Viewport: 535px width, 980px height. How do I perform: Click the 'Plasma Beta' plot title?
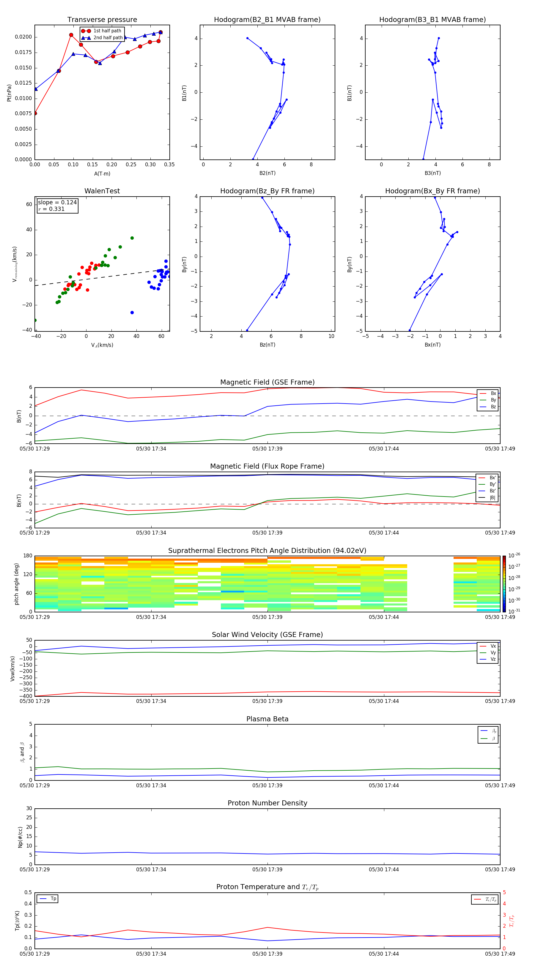tap(267, 719)
